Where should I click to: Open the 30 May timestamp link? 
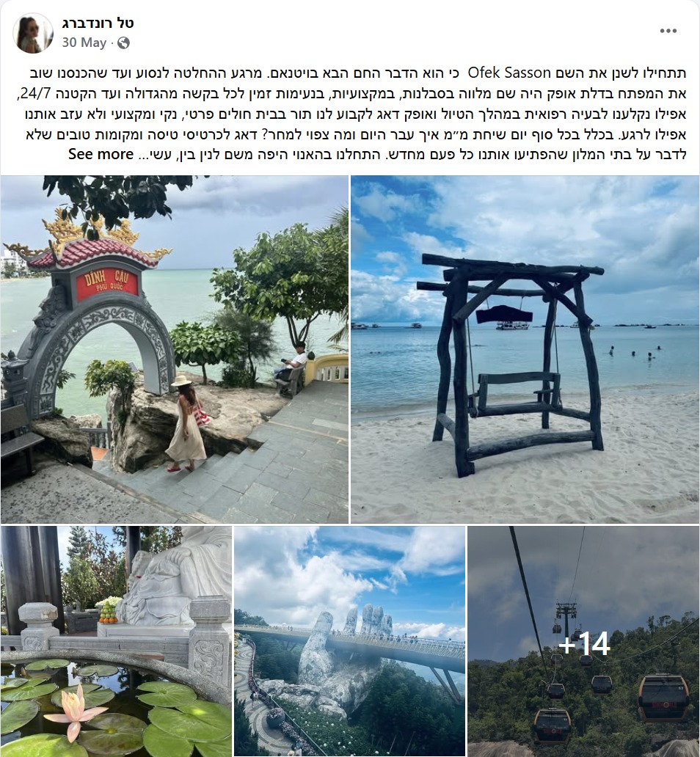click(84, 43)
